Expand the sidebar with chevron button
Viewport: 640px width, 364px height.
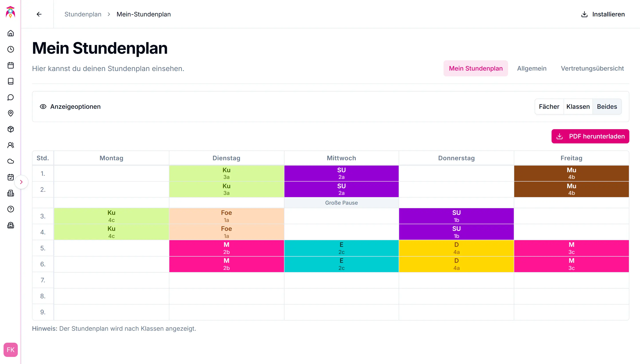click(x=21, y=182)
